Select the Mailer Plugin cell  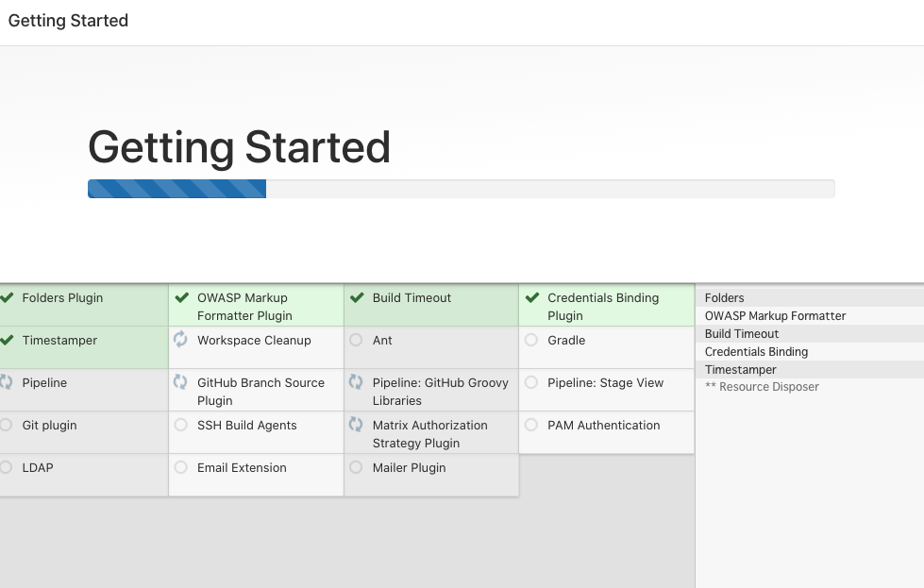(x=430, y=474)
